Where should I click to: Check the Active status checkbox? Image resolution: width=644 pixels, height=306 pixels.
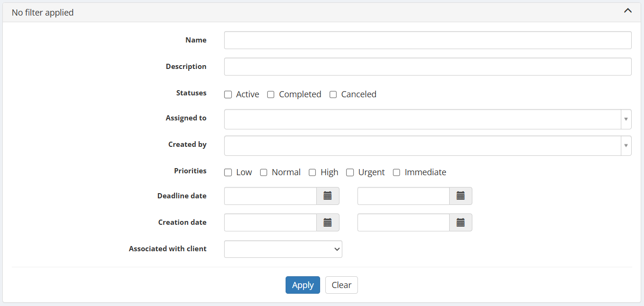click(228, 94)
